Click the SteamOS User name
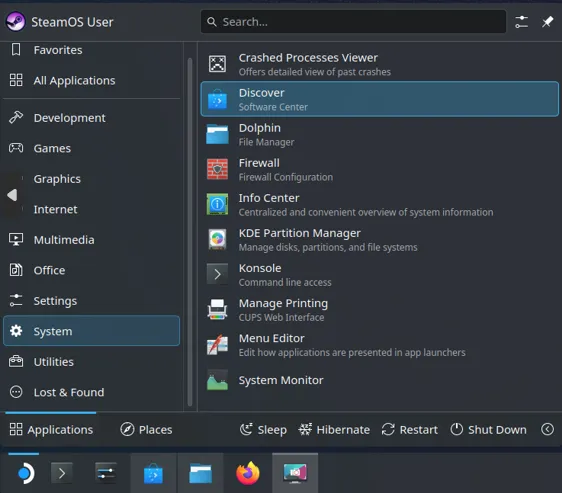Image resolution: width=562 pixels, height=493 pixels. [x=72, y=22]
